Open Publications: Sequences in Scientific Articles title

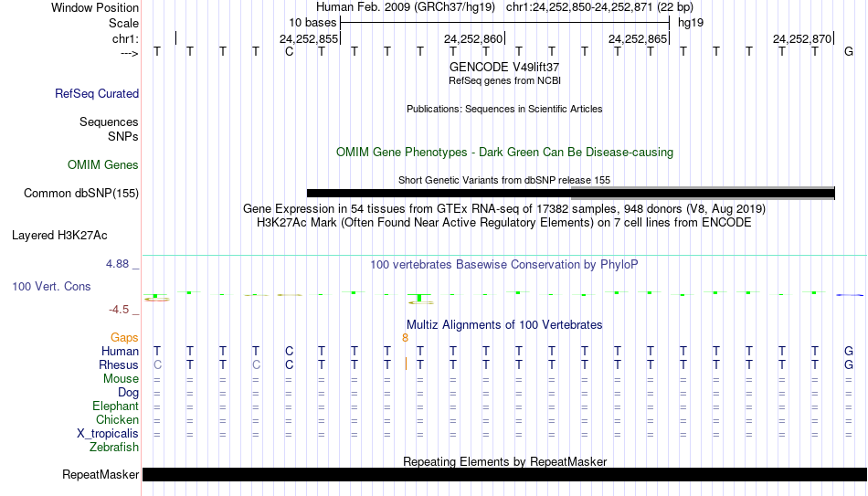[504, 109]
